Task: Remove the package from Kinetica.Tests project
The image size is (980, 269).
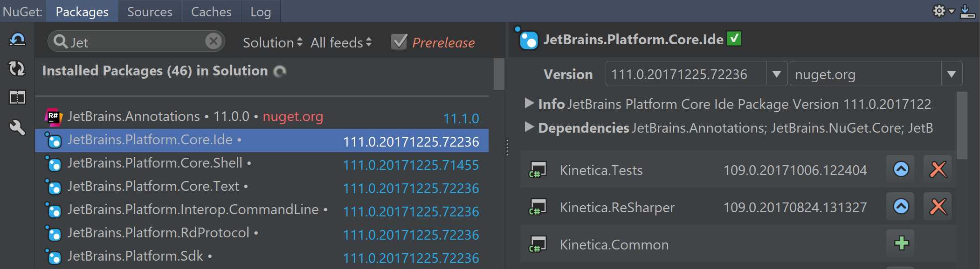Action: pos(938,169)
